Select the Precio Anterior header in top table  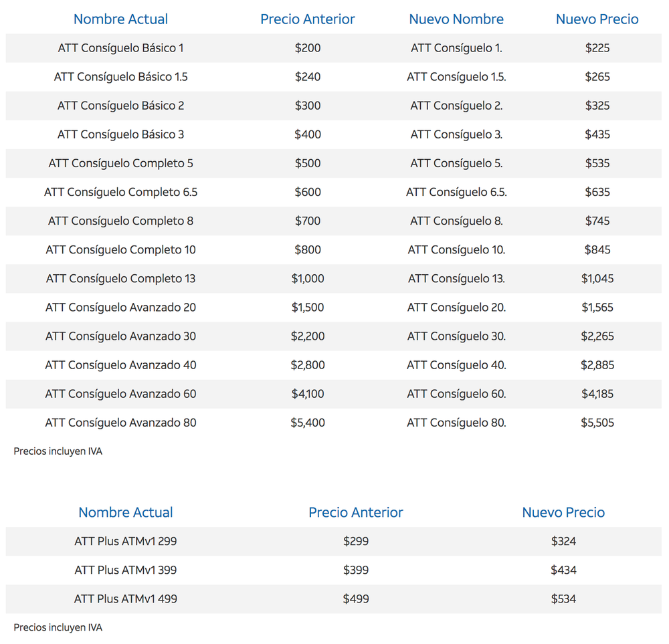coord(308,19)
